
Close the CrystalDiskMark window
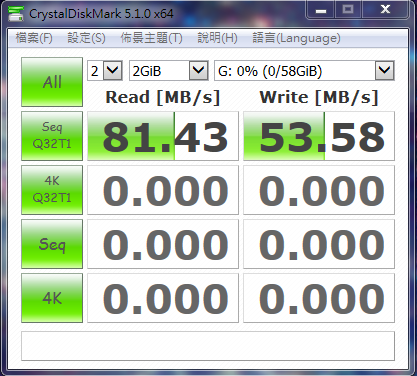pyautogui.click(x=385, y=9)
